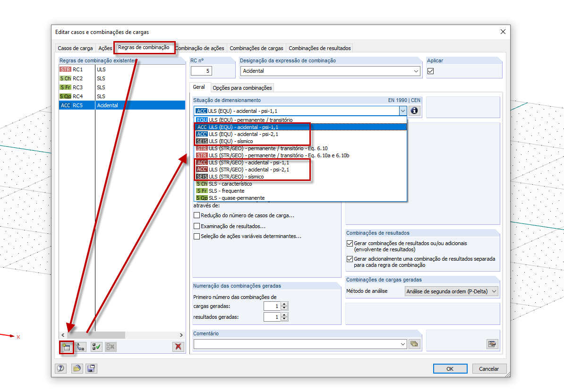Increase resultados geradas number spinner
This screenshot has height=392, width=564.
tap(284, 315)
